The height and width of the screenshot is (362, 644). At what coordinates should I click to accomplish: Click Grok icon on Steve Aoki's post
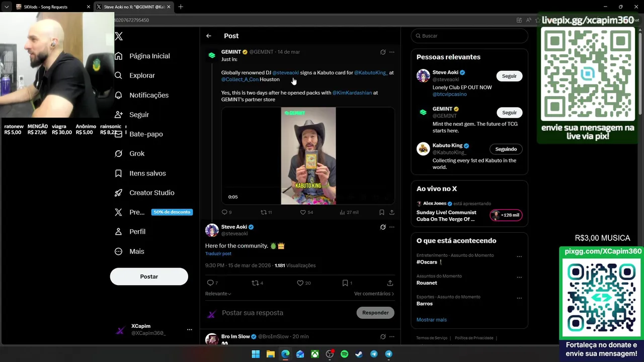click(383, 227)
